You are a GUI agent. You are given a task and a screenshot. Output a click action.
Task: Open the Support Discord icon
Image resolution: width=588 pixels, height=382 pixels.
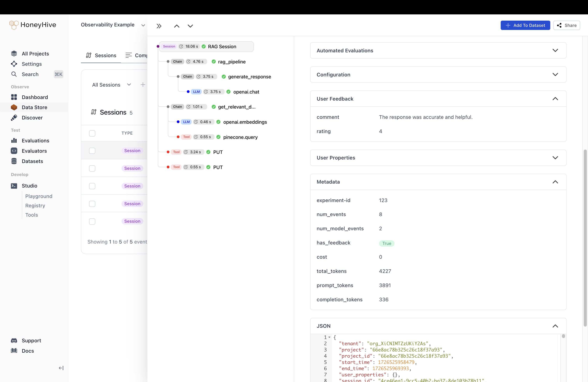pos(14,341)
